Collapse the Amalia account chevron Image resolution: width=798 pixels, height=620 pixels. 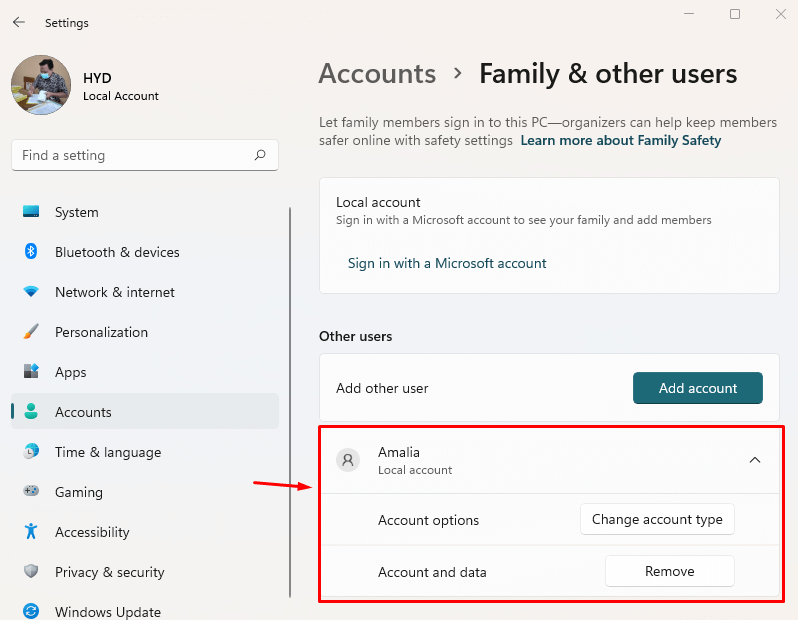755,460
